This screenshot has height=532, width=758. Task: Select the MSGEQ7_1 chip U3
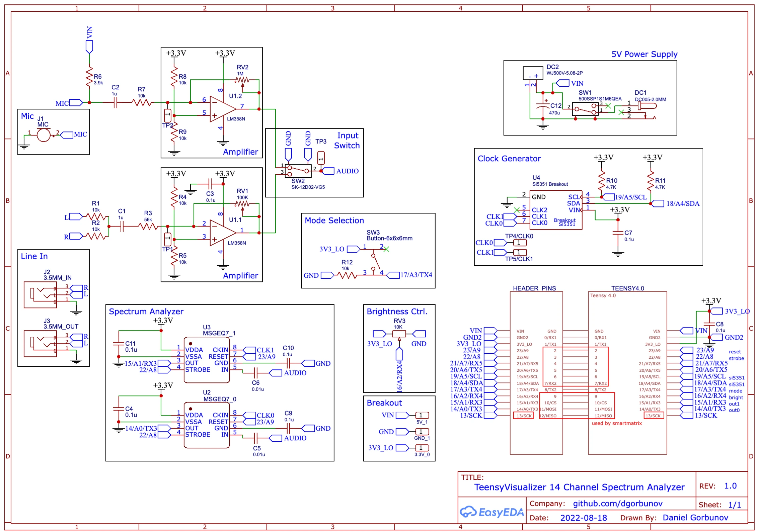point(207,360)
